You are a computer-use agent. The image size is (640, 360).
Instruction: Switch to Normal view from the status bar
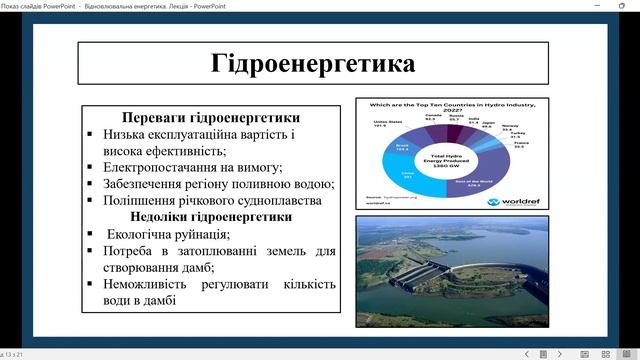584,354
